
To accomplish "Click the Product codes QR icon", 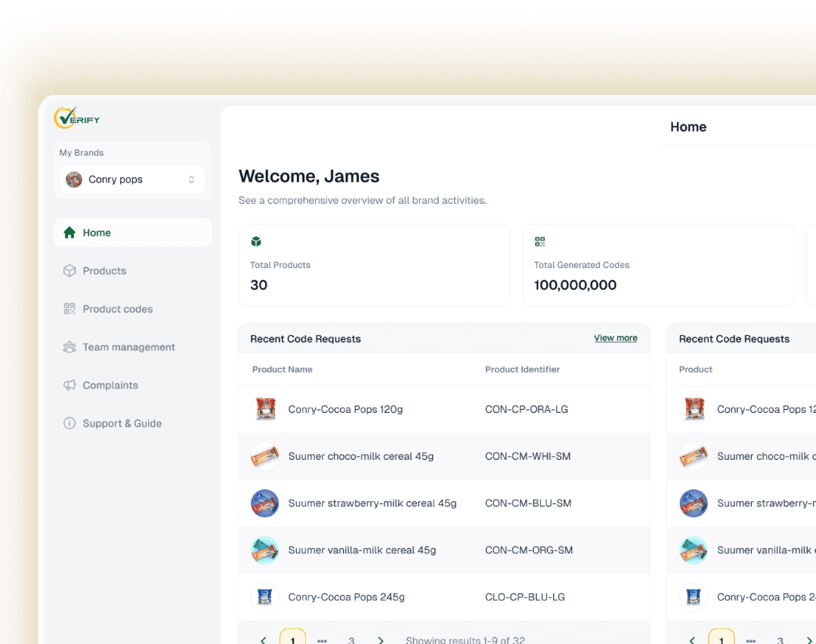I will point(70,309).
